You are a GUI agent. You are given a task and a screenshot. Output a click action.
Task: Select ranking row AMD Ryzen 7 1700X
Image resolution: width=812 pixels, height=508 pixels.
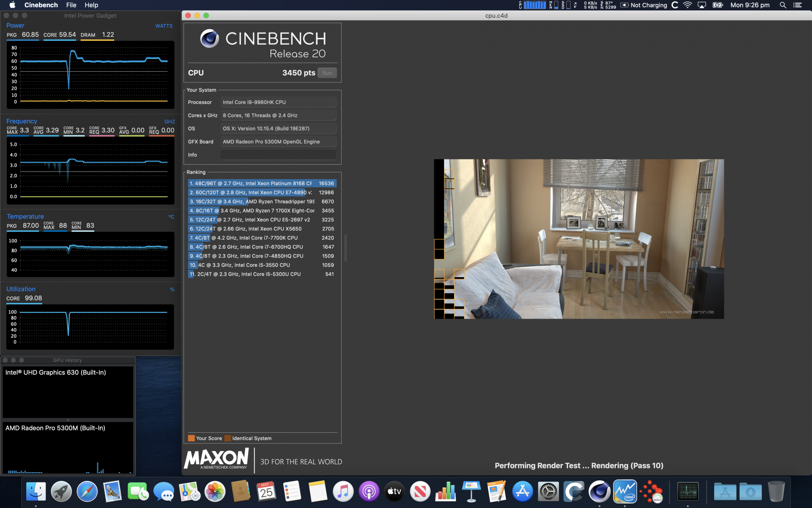point(262,211)
